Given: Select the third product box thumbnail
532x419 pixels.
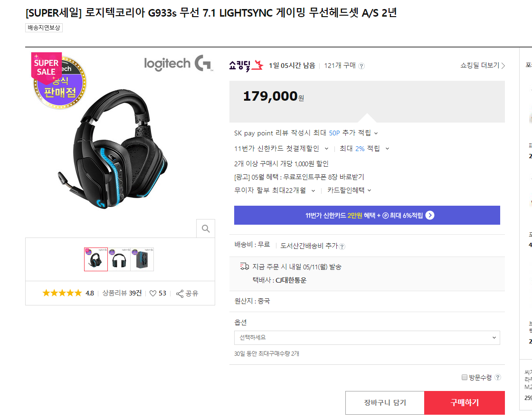Looking at the screenshot, I should (142, 259).
